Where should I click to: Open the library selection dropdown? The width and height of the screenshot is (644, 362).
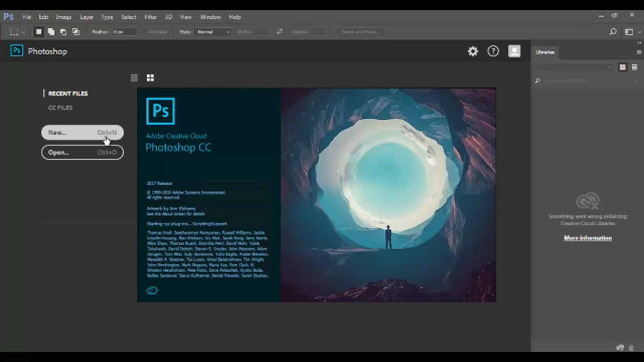574,67
